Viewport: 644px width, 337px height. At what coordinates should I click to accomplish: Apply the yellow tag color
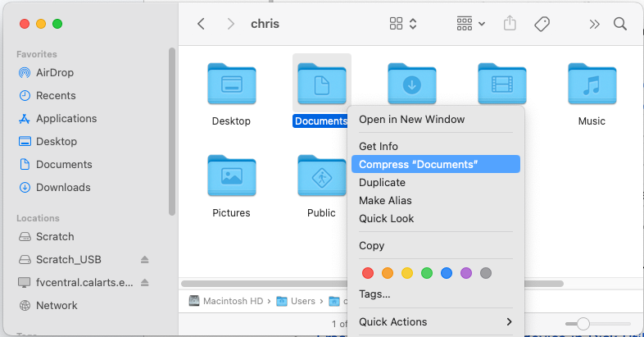click(x=407, y=273)
